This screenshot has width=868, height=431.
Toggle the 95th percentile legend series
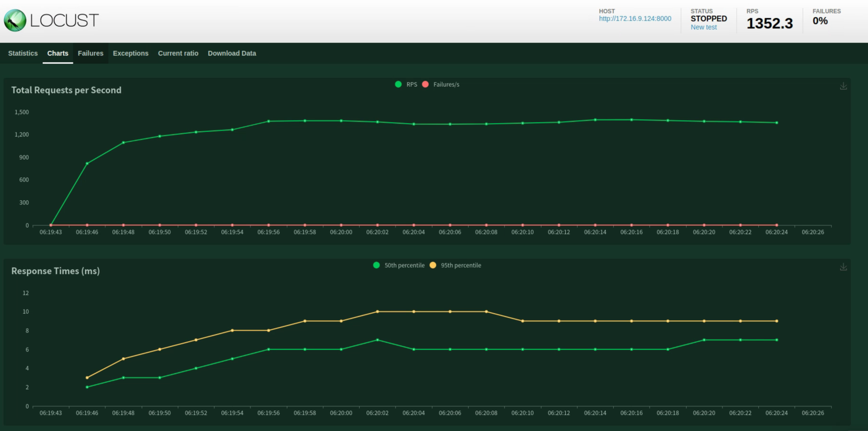(x=455, y=266)
